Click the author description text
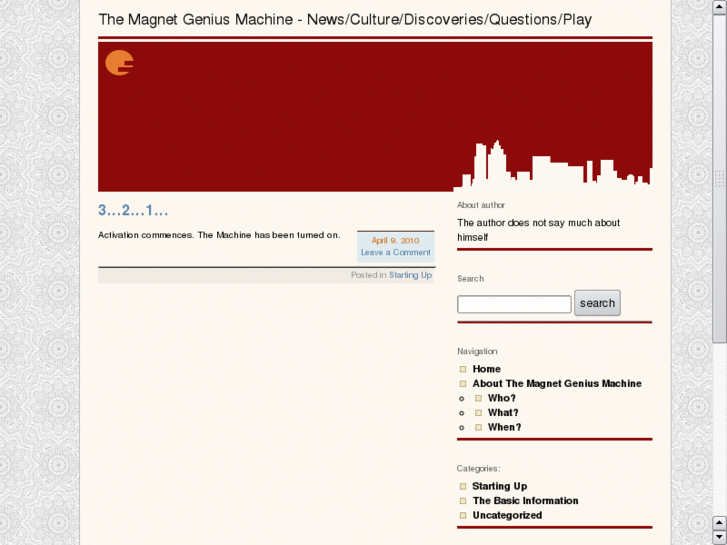 click(538, 230)
